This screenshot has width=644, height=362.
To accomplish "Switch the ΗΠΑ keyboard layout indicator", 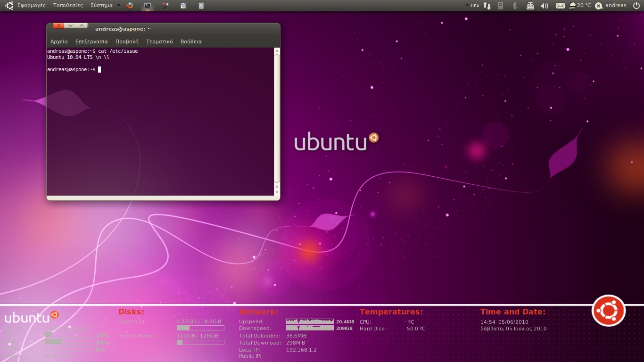I will coord(475,6).
